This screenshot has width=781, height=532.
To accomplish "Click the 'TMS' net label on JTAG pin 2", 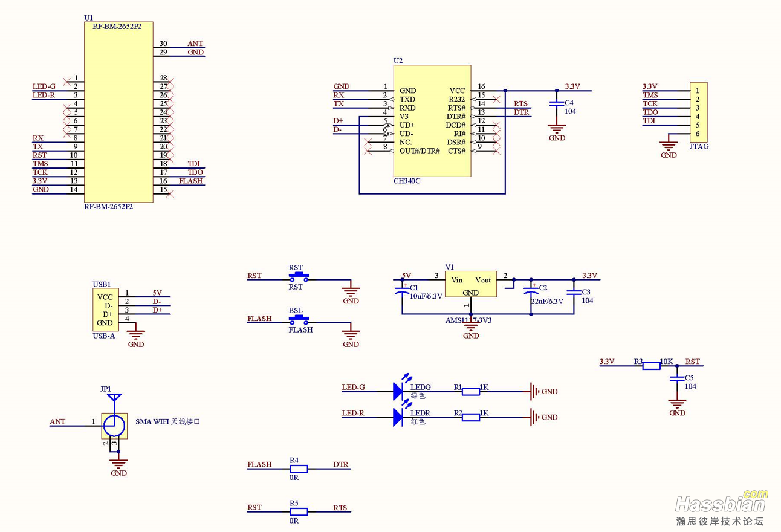I will tap(650, 95).
